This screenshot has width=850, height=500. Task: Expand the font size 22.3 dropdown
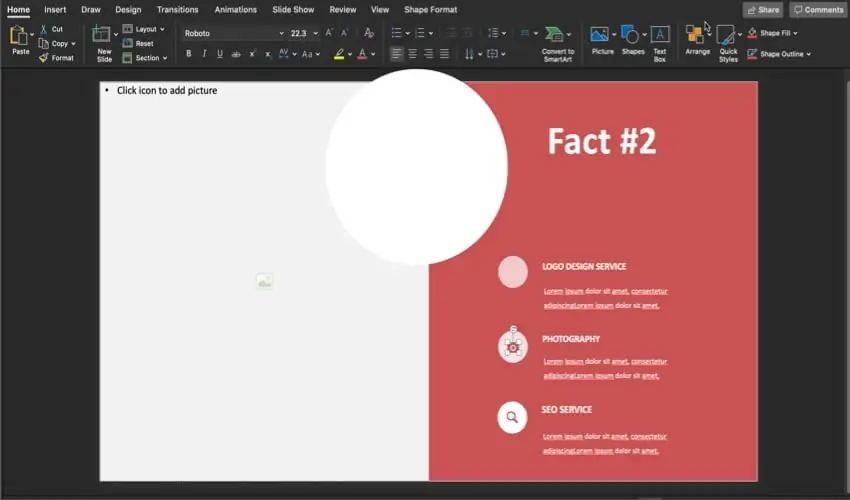315,33
